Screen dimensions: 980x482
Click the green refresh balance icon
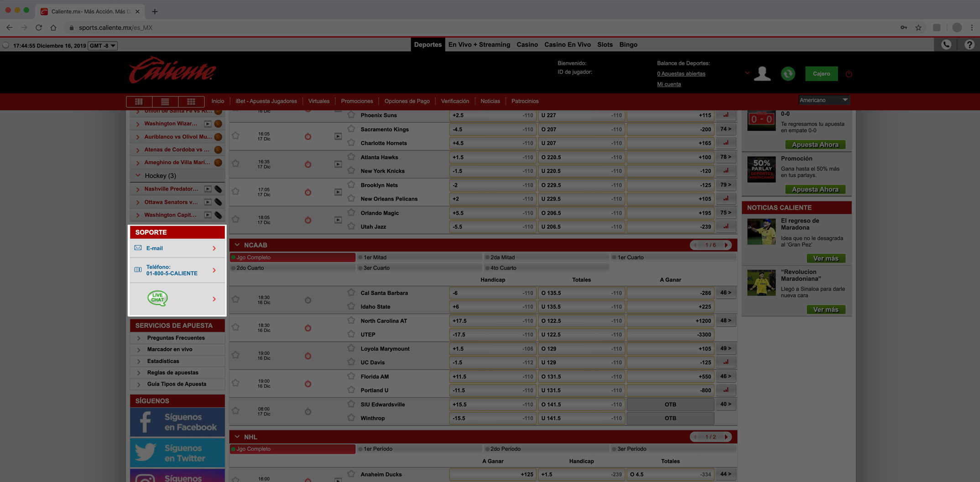pyautogui.click(x=788, y=73)
